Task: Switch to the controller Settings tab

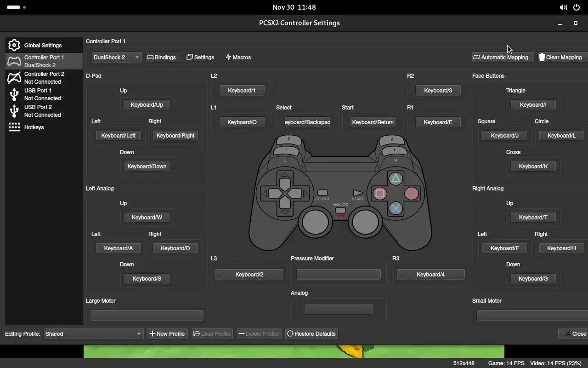Action: [200, 57]
